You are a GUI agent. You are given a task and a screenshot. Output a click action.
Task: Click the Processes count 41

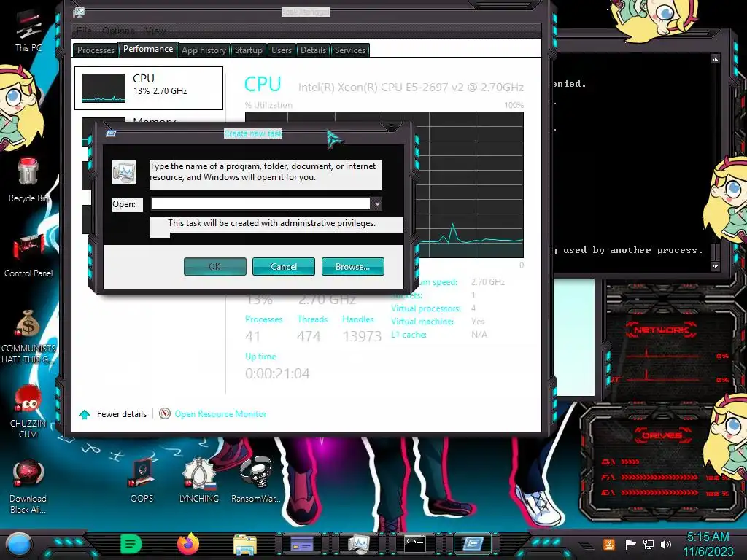tap(252, 337)
